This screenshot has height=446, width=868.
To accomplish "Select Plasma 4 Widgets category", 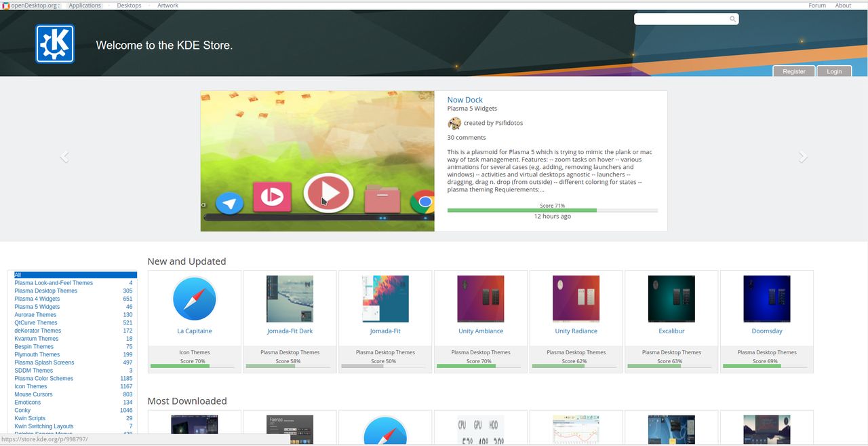I will pyautogui.click(x=37, y=299).
